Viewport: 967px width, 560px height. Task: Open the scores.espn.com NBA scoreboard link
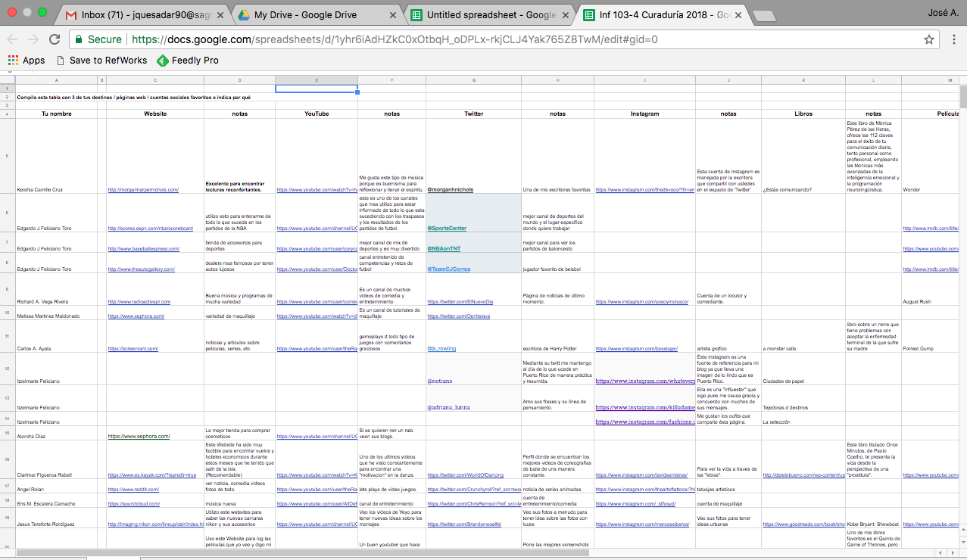coord(151,228)
